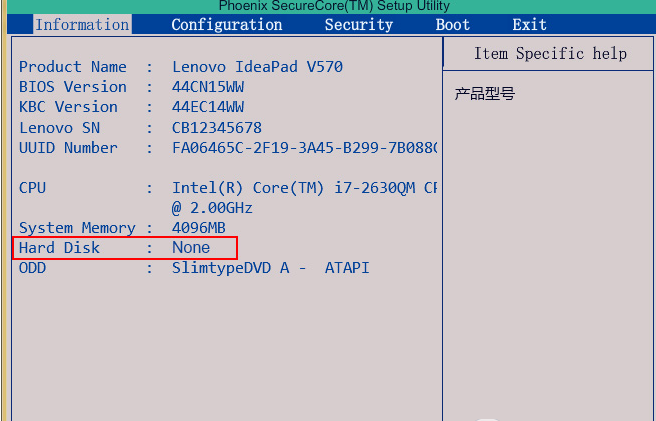Viewport: 656px width, 421px height.
Task: Click the KBC Version 44EC14WW value
Action: [x=208, y=107]
